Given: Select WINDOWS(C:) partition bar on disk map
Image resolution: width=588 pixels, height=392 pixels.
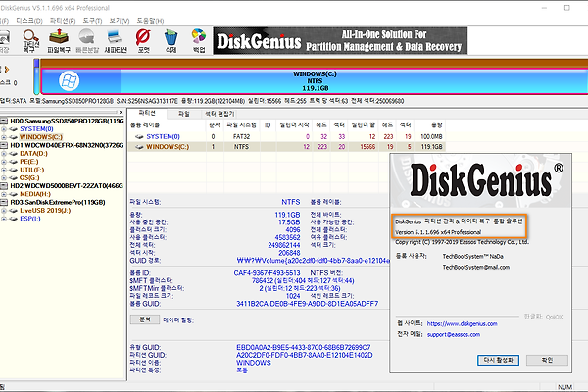Looking at the screenshot, I should pos(315,81).
